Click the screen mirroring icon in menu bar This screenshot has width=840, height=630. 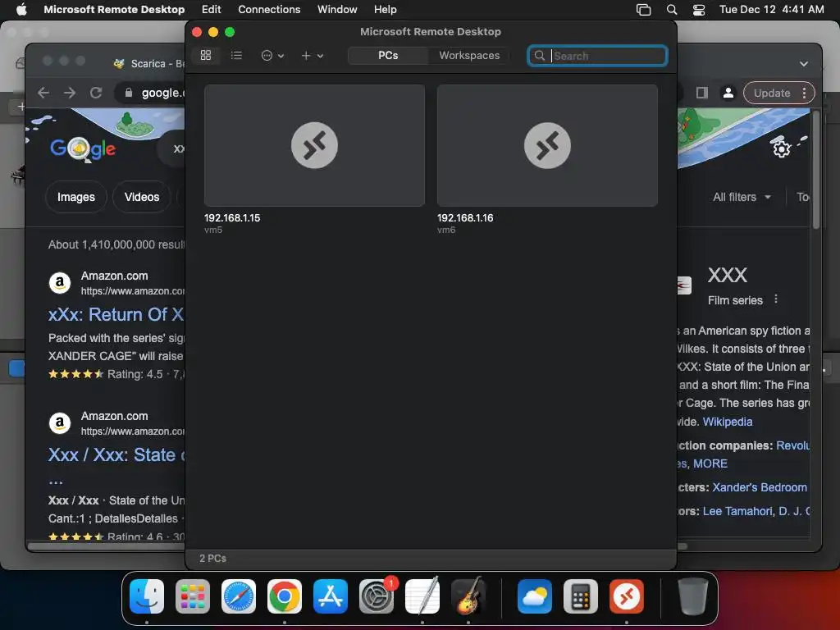click(643, 10)
